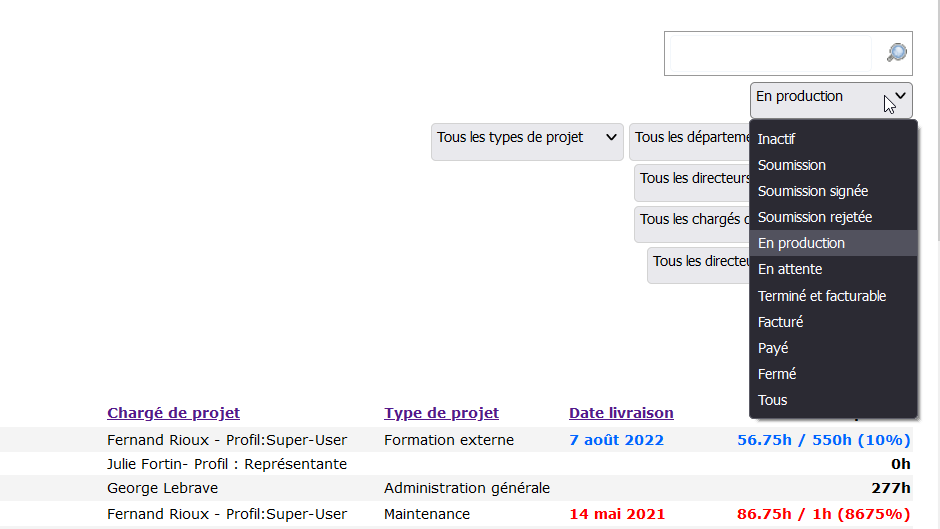Click the magnifying glass search icon

[896, 53]
